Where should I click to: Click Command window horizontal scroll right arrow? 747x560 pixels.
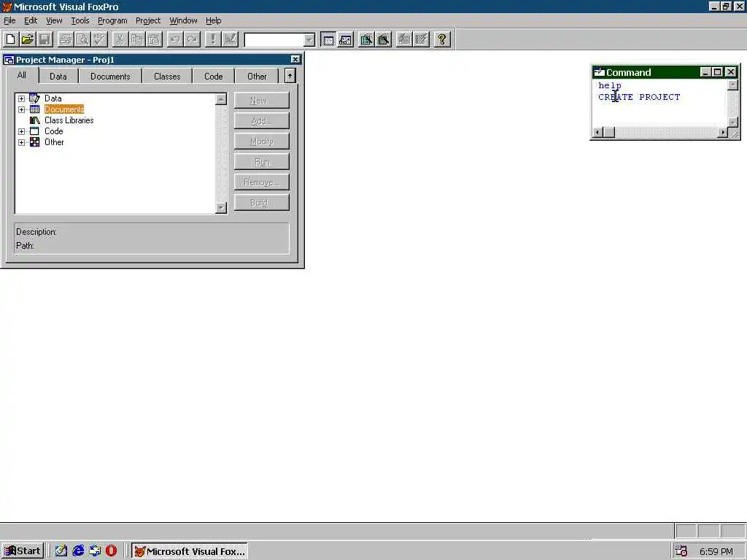tap(723, 133)
